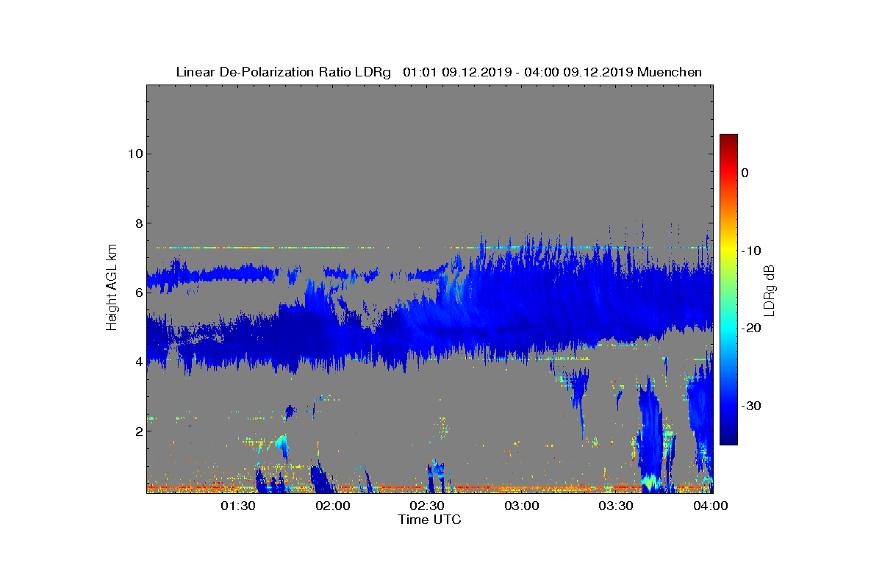
Task: Click the dark red top of colorbar
Action: pyautogui.click(x=728, y=140)
